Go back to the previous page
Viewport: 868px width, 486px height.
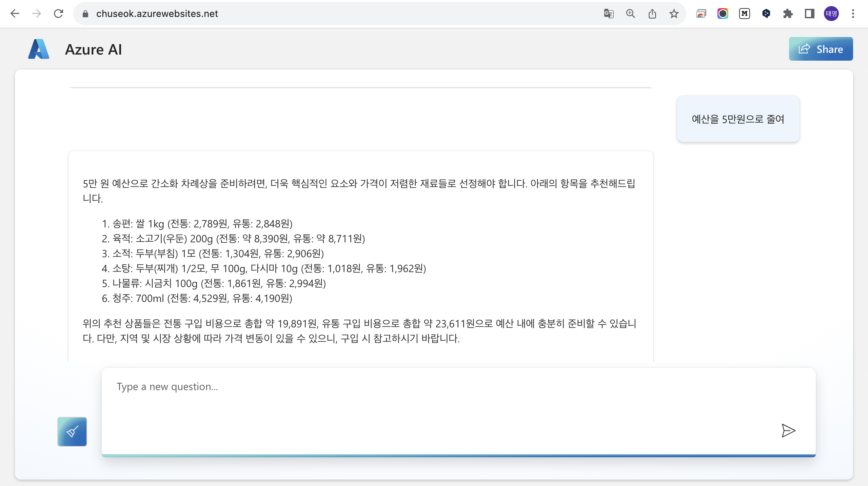[15, 14]
